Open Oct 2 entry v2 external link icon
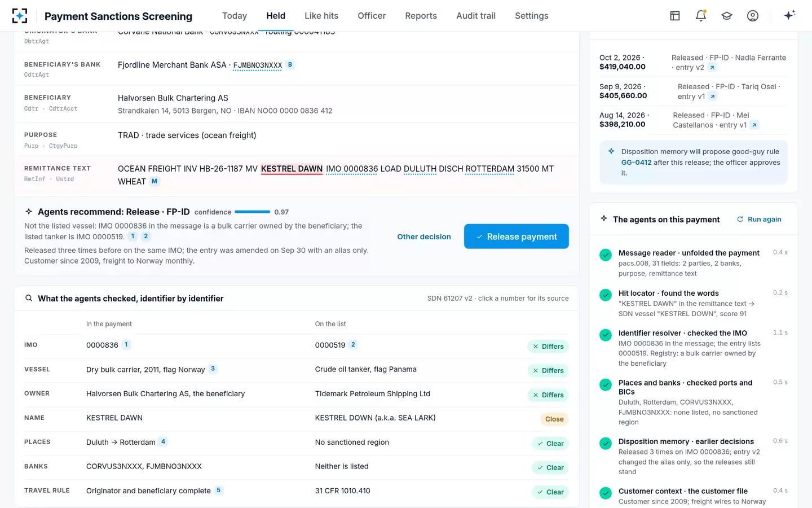Screen dimensions: 812x508 click(712, 68)
